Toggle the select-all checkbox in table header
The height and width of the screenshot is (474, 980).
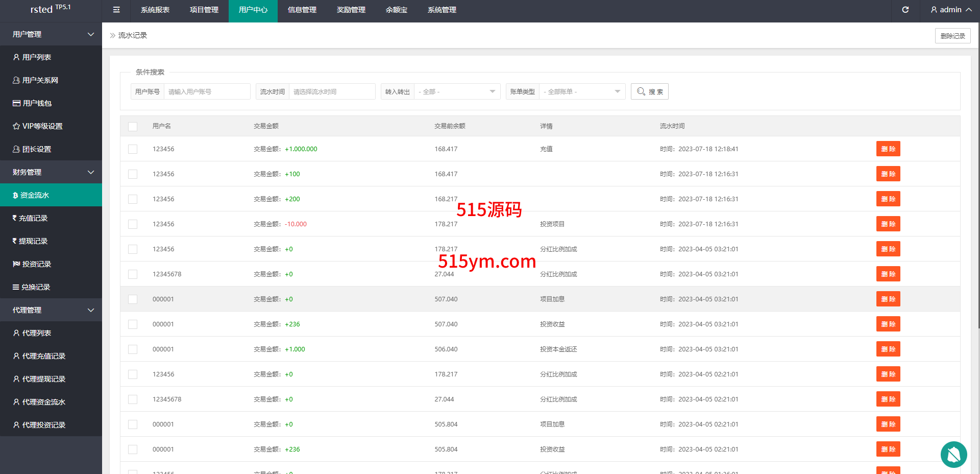[x=133, y=126]
